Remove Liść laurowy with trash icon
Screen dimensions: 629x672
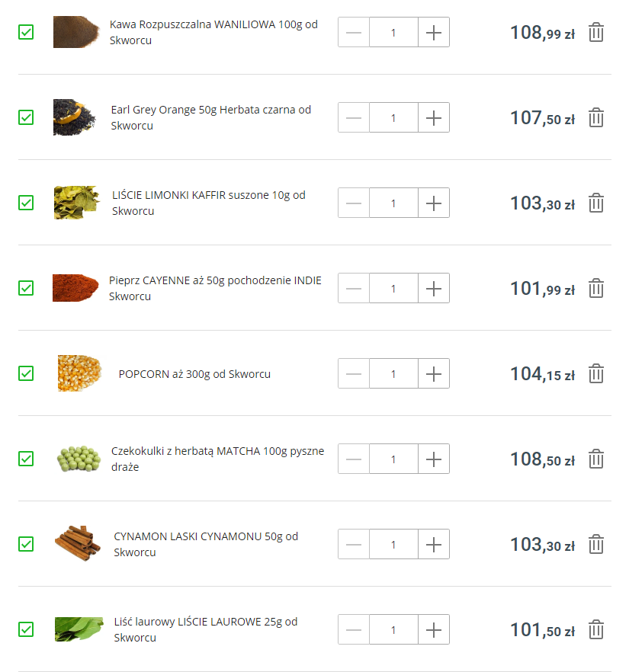point(596,630)
